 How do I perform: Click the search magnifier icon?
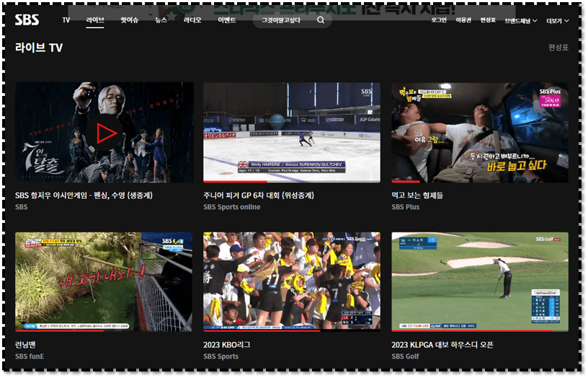coord(321,20)
